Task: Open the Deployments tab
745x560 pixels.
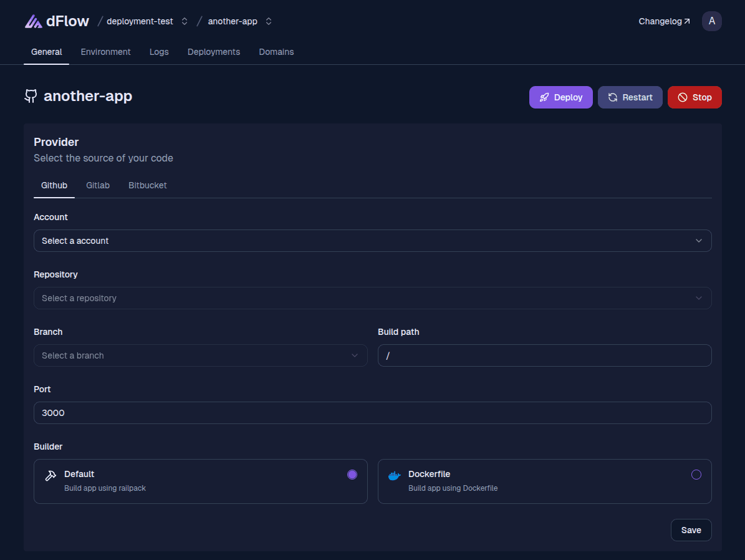Action: (213, 52)
